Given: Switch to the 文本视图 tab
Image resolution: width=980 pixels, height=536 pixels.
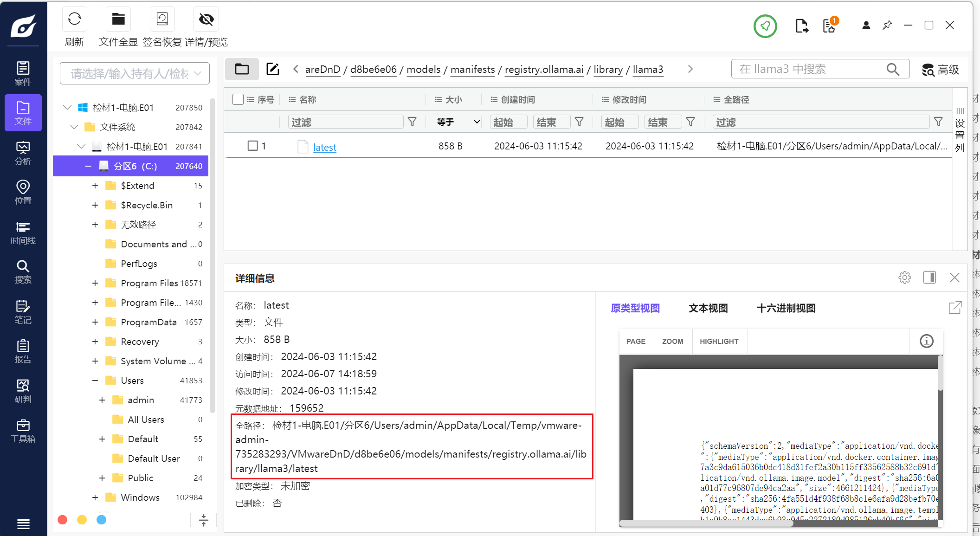Looking at the screenshot, I should click(708, 308).
